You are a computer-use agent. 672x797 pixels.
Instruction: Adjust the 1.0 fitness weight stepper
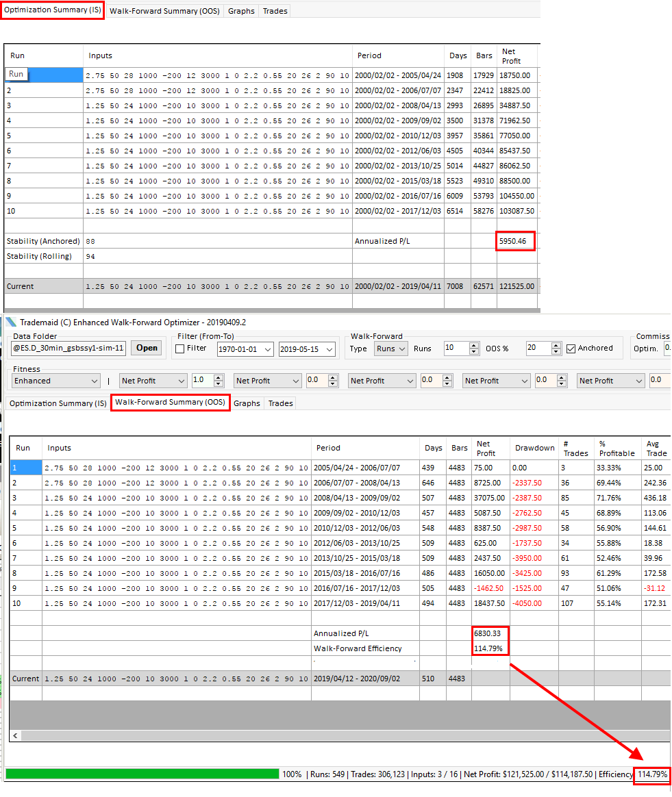click(219, 381)
